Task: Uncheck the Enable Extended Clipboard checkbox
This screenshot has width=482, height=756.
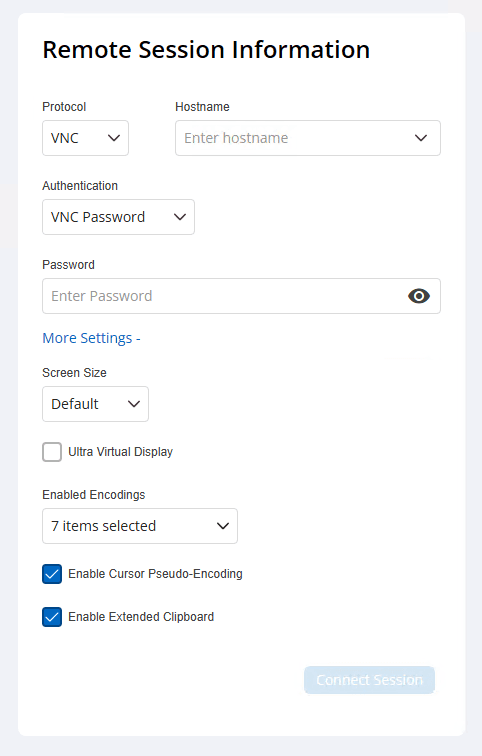Action: click(x=52, y=617)
